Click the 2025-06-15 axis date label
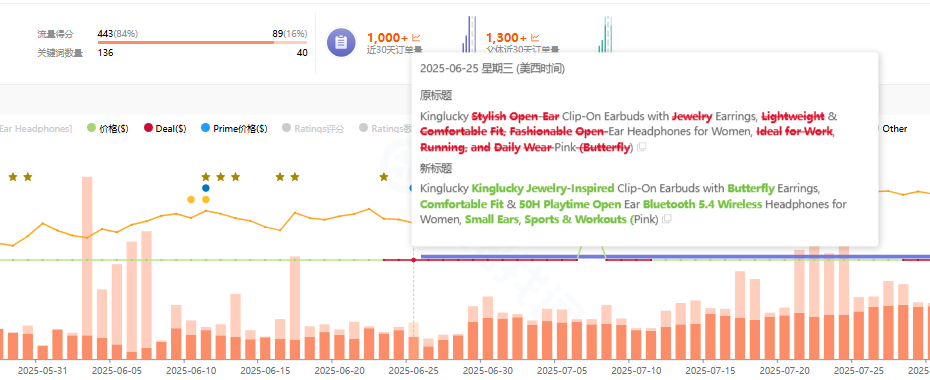The image size is (930, 380). pos(265,371)
